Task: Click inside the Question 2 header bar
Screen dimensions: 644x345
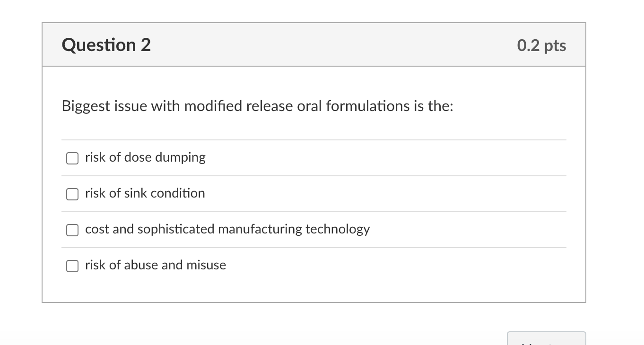Action: click(313, 44)
